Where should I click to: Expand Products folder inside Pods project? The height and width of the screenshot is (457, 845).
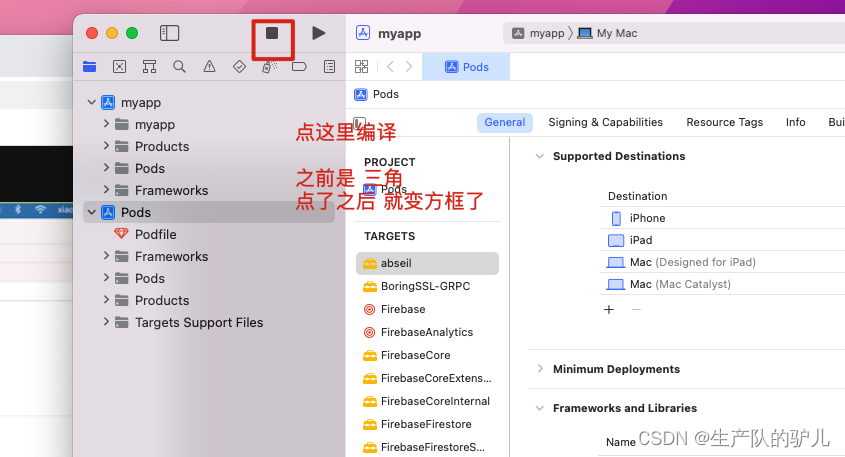pos(106,300)
